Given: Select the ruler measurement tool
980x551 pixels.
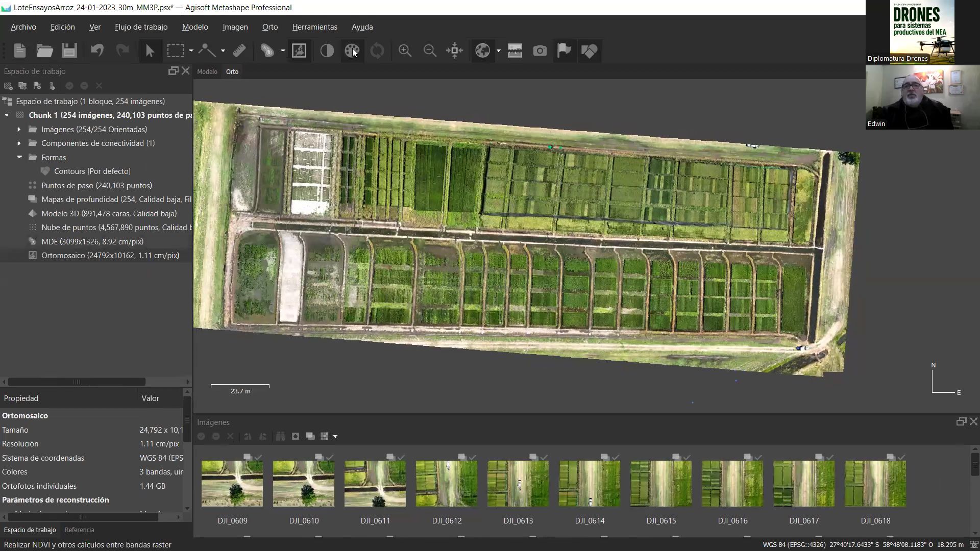Looking at the screenshot, I should pos(239,51).
